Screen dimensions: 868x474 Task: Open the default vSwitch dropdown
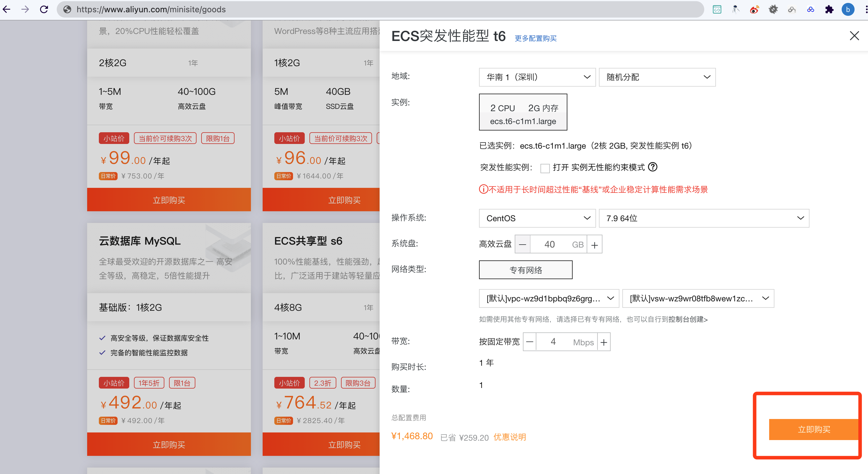pyautogui.click(x=698, y=298)
